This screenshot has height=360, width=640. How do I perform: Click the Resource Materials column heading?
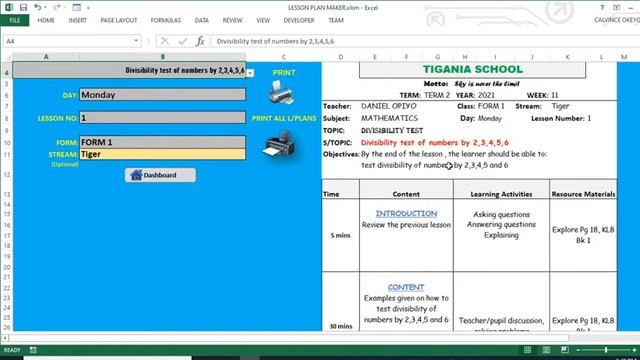point(583,194)
